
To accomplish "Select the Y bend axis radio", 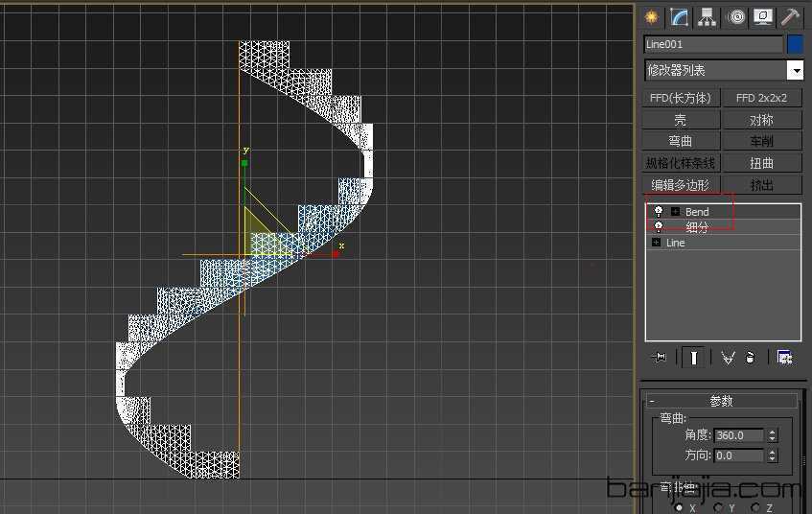I will (718, 507).
